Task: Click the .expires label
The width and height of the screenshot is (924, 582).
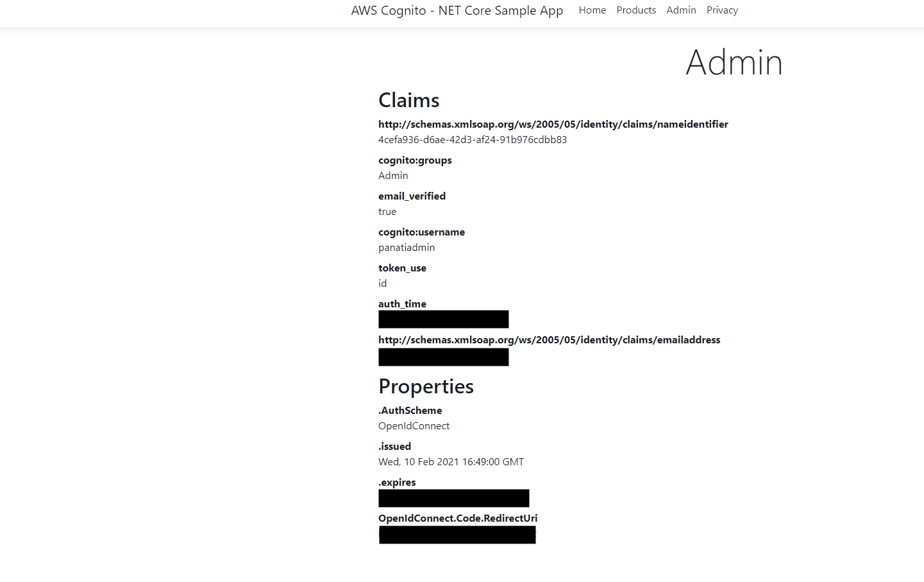Action: point(397,482)
